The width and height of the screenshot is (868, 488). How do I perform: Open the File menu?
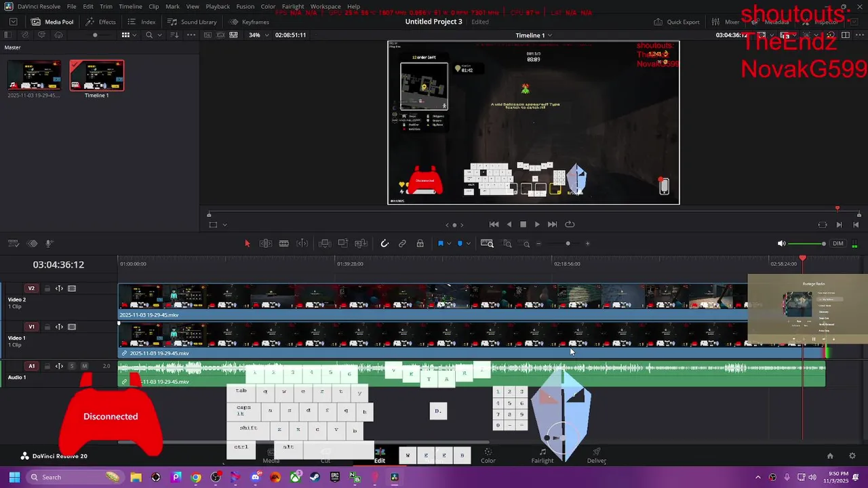coord(71,6)
